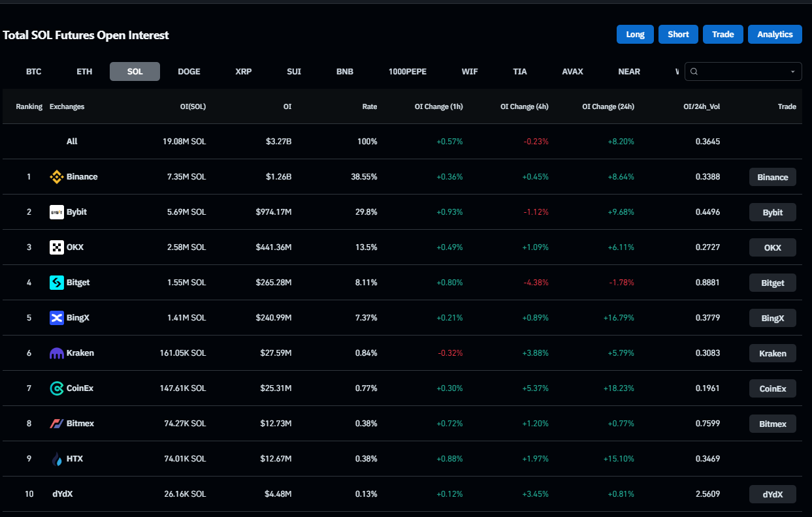Click the CoinEx logo icon

pyautogui.click(x=57, y=388)
